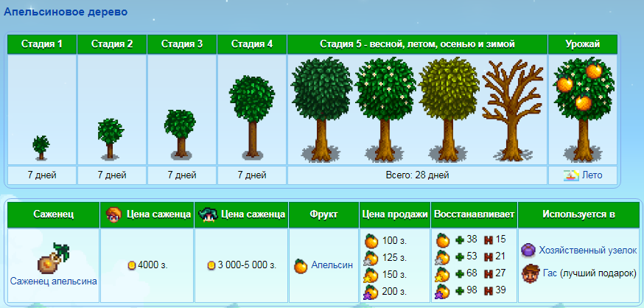Viewport: 644px width, 308px height.
Task: Click the Стадия 2 small tree image
Action: 111,139
